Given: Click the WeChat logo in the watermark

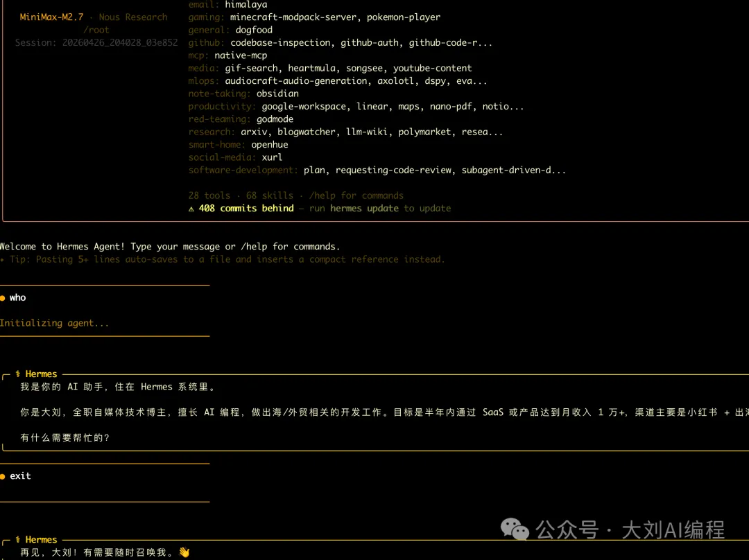Looking at the screenshot, I should point(515,530).
